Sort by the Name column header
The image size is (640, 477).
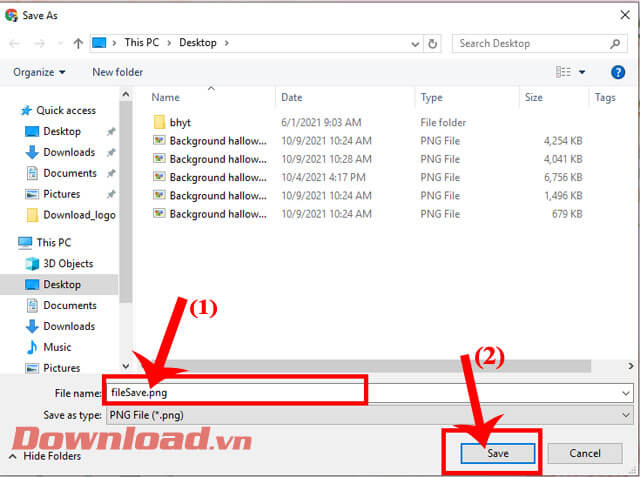[x=166, y=98]
